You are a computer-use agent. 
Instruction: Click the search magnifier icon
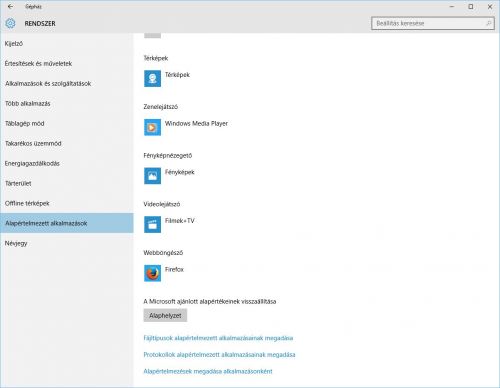pos(488,23)
